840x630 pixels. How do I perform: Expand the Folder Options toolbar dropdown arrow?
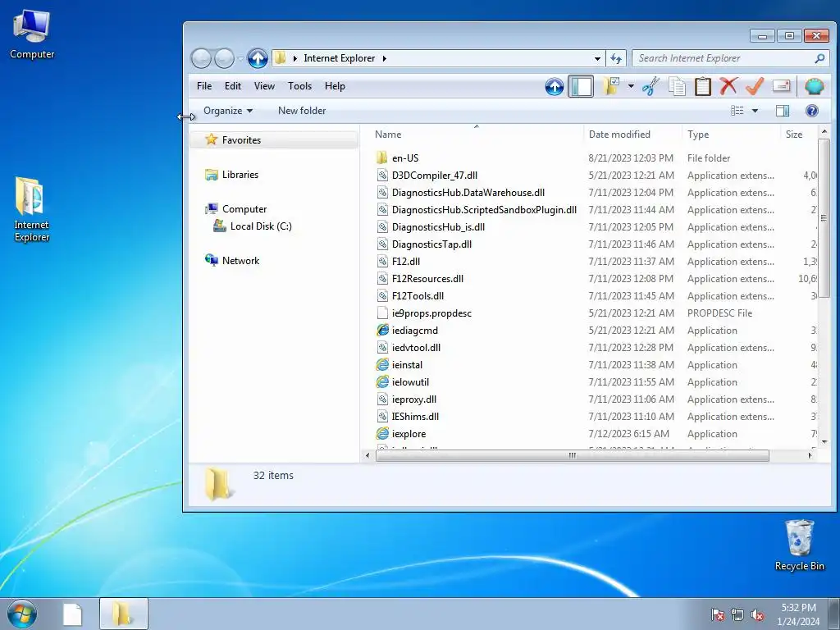[631, 86]
